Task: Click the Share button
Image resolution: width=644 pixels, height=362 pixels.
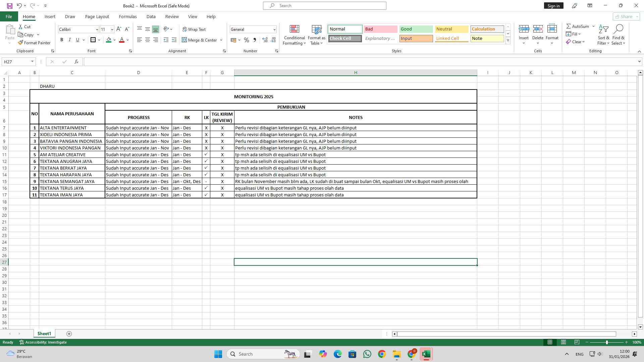Action: (625, 16)
